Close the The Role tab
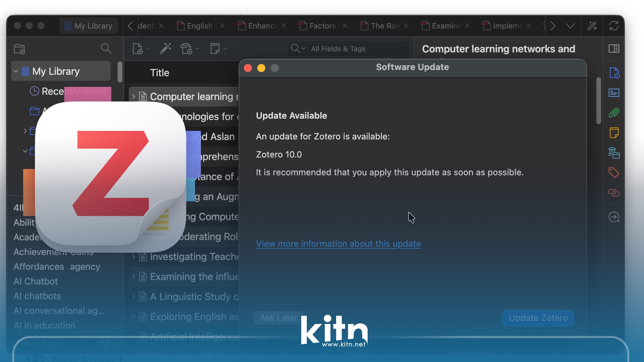 click(x=406, y=26)
